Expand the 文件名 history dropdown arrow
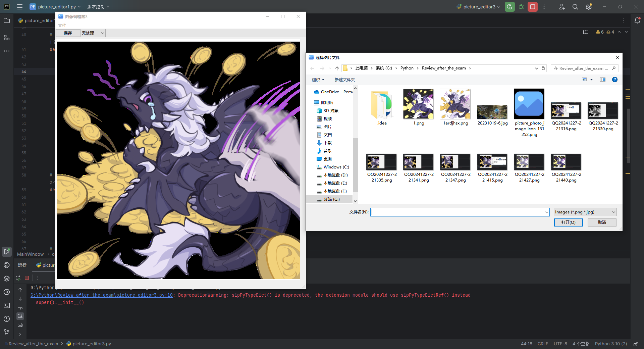The height and width of the screenshot is (349, 644). tap(547, 212)
